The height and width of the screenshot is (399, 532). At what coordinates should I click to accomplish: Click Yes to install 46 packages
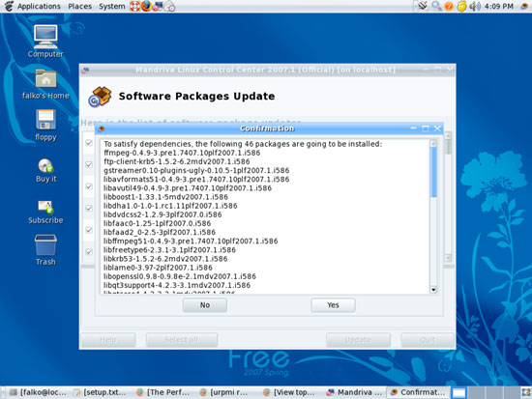pyautogui.click(x=333, y=305)
